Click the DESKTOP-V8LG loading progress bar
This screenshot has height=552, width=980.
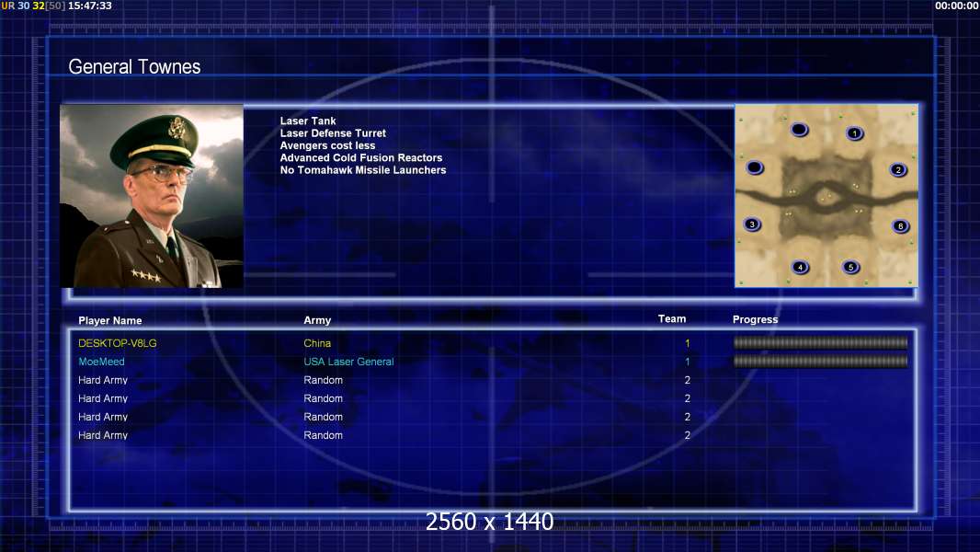tap(820, 342)
